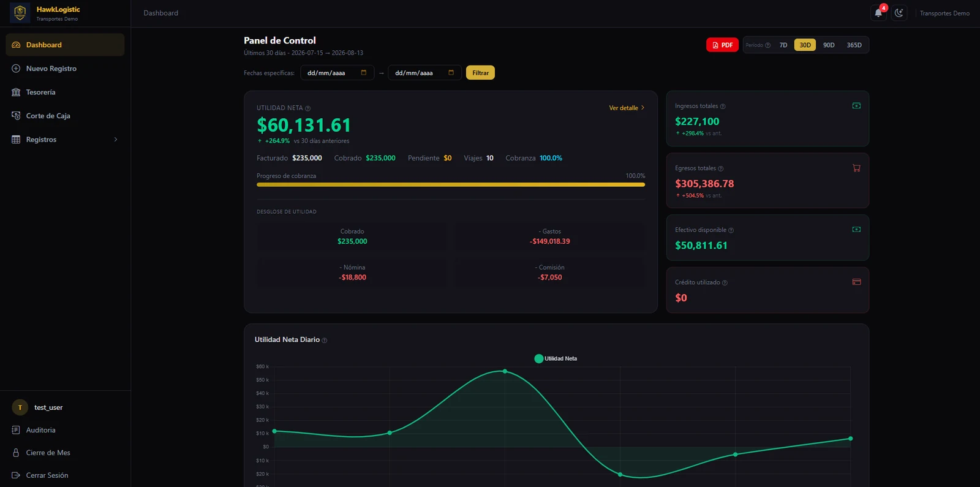The width and height of the screenshot is (980, 487).
Task: Select the 365D period
Action: (x=854, y=45)
